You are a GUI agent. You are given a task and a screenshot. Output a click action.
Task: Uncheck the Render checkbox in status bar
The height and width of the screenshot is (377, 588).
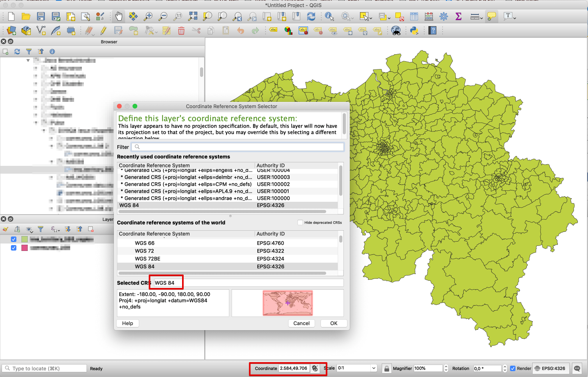513,368
